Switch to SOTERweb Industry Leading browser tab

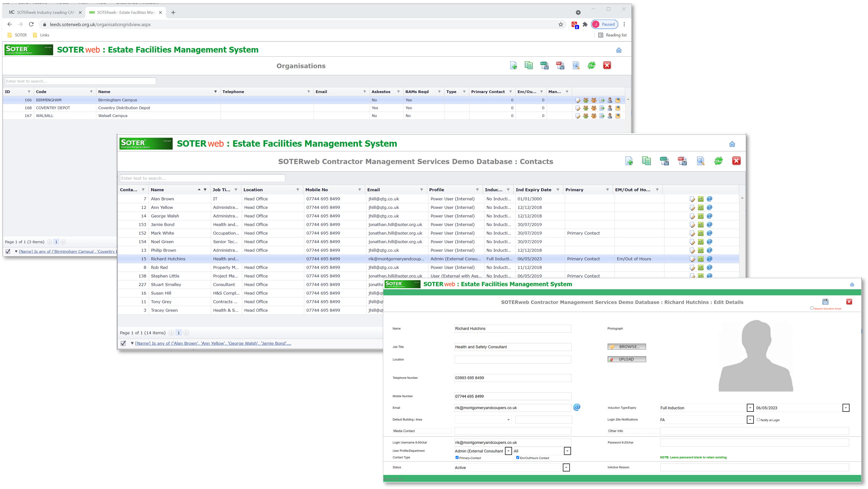(x=45, y=13)
